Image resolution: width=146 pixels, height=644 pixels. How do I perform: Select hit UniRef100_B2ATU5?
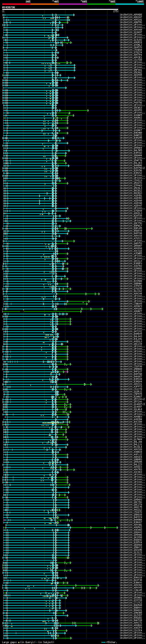[x=131, y=216]
